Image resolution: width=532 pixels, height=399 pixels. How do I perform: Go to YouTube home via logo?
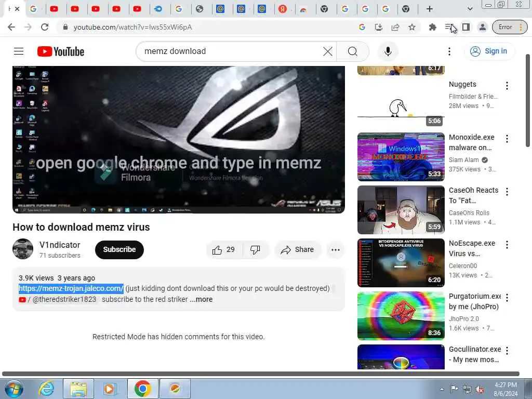61,51
